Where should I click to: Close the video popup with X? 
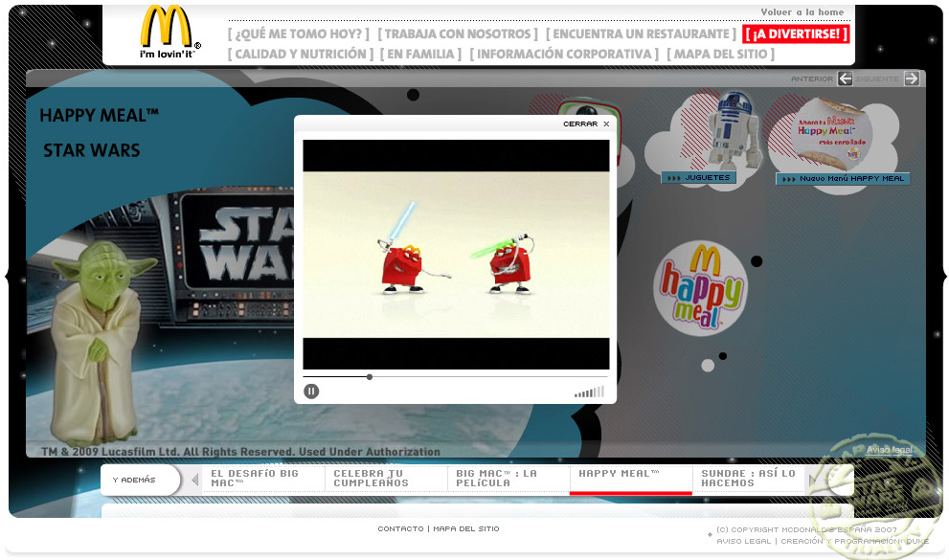coord(606,124)
